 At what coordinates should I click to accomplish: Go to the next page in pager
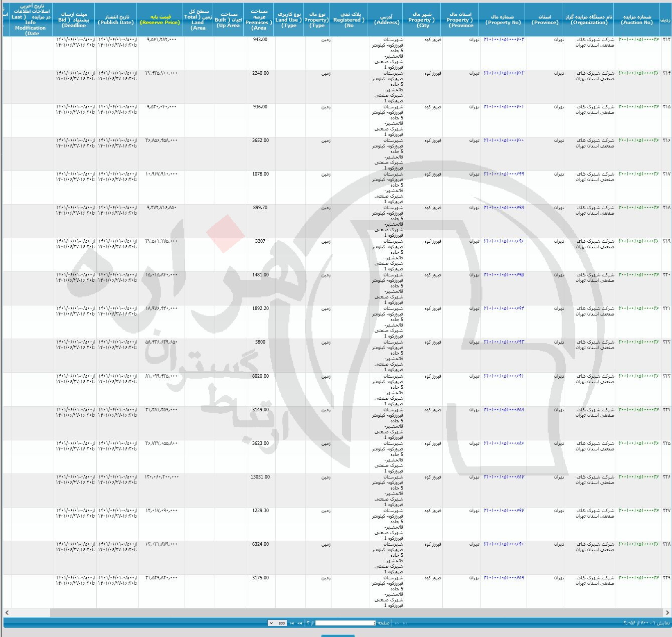click(x=299, y=623)
